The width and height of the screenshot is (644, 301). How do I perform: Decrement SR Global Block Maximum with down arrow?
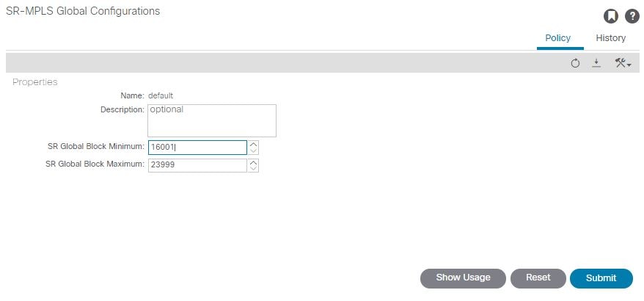254,169
